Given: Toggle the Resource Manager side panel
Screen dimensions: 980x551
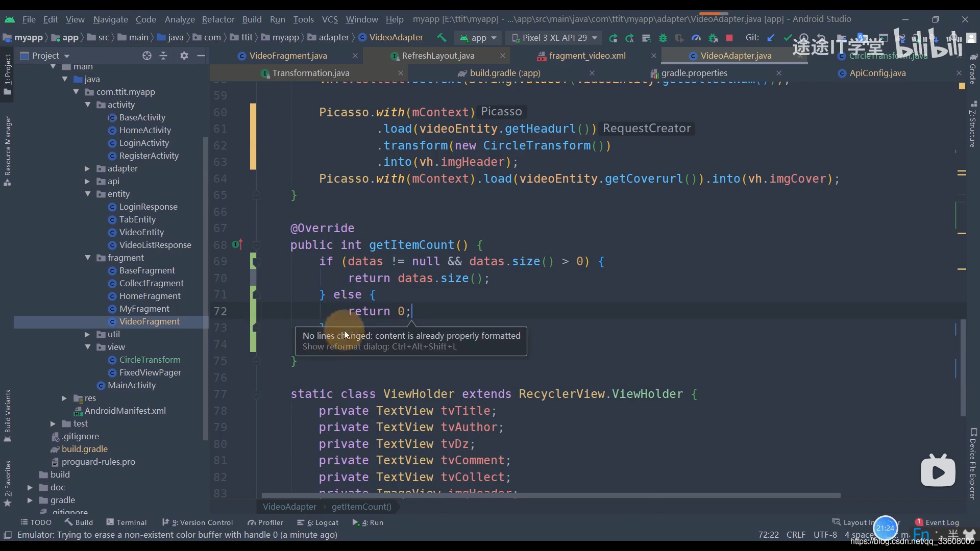Looking at the screenshot, I should [x=8, y=151].
